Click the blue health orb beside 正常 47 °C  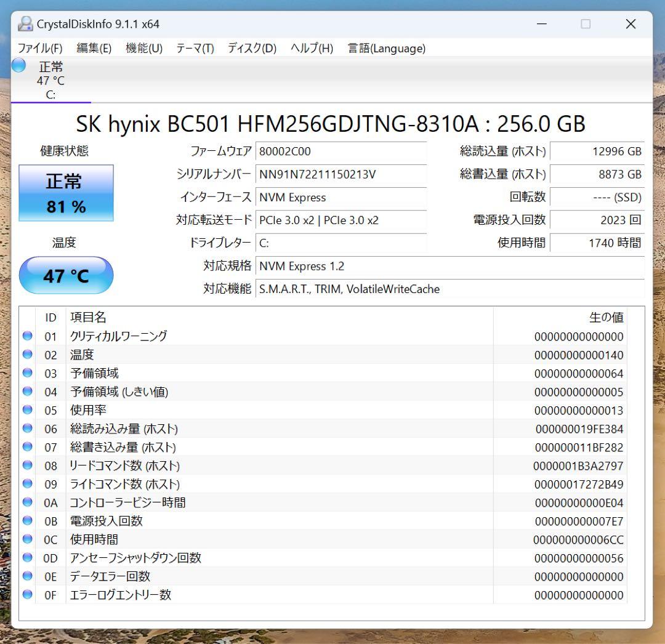[18, 65]
